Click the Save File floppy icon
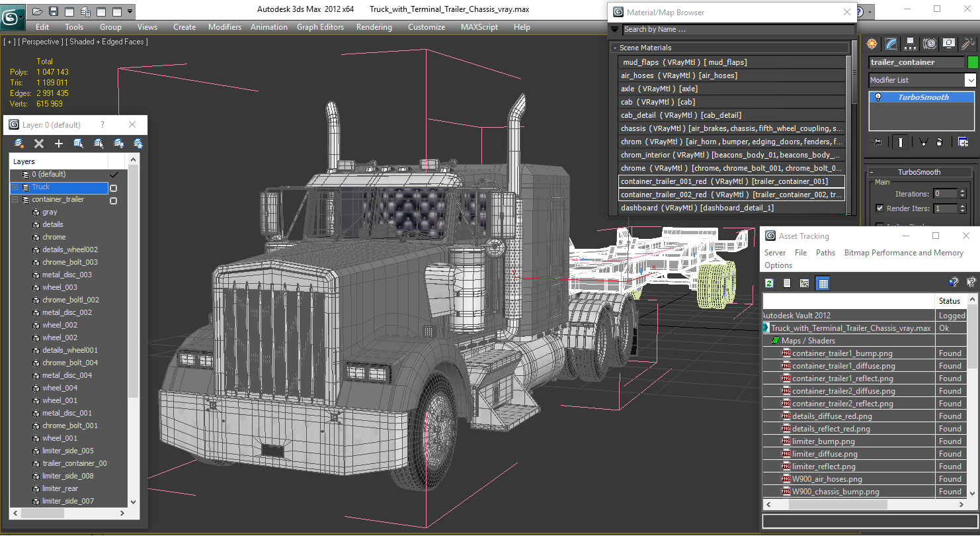Image resolution: width=980 pixels, height=536 pixels. point(54,11)
